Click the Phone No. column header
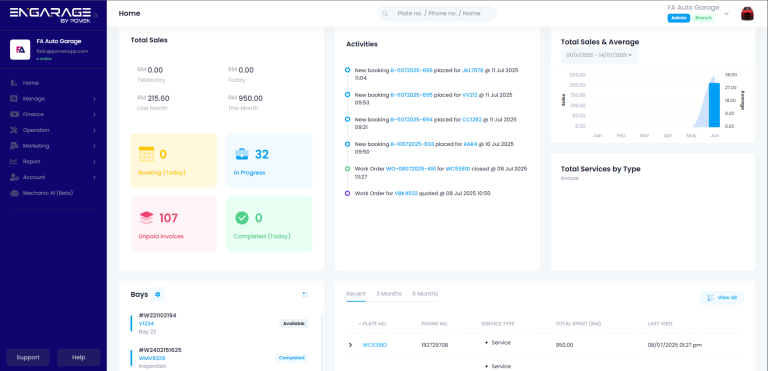This screenshot has height=371, width=768. 434,324
